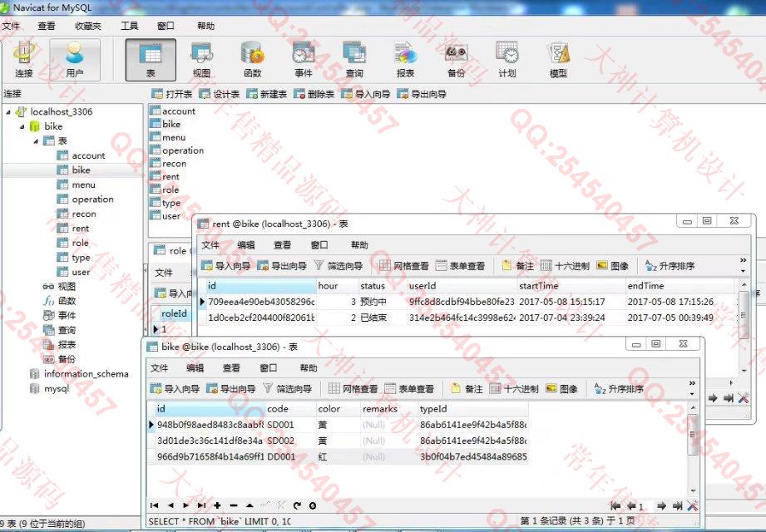Select bike row with code SD002
766x532 pixels.
(x=338, y=441)
